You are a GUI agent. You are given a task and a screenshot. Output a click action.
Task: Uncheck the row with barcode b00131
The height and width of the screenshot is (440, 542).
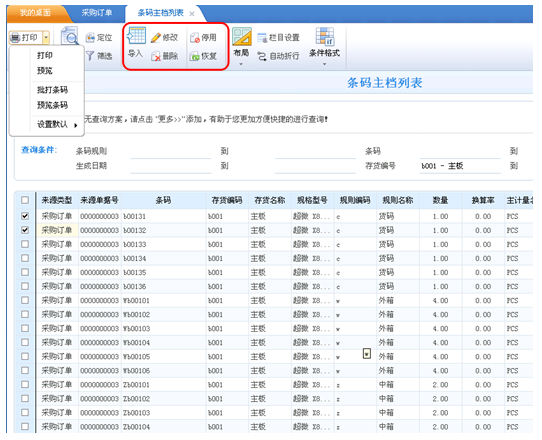click(25, 216)
